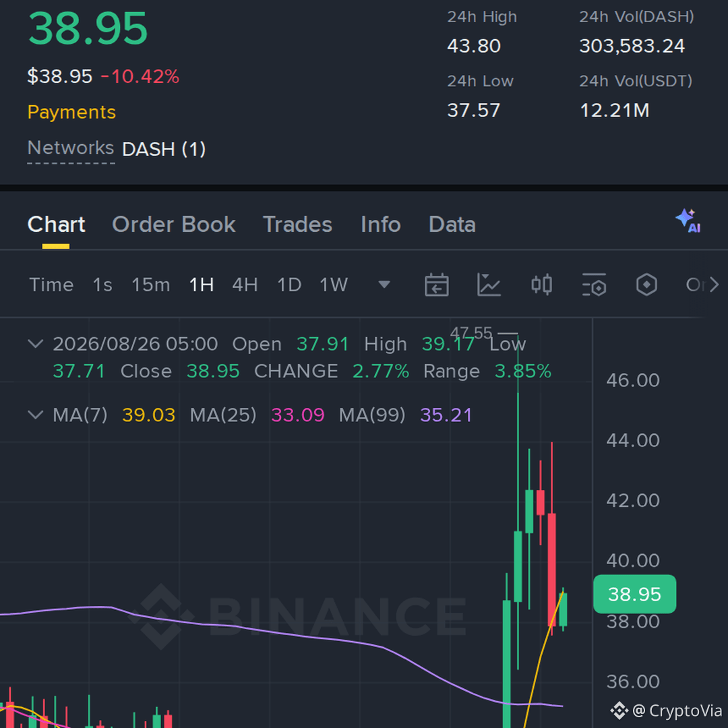This screenshot has width=728, height=728.
Task: Click the 24h Vol(DASH) value 303,583.24
Action: tap(632, 46)
